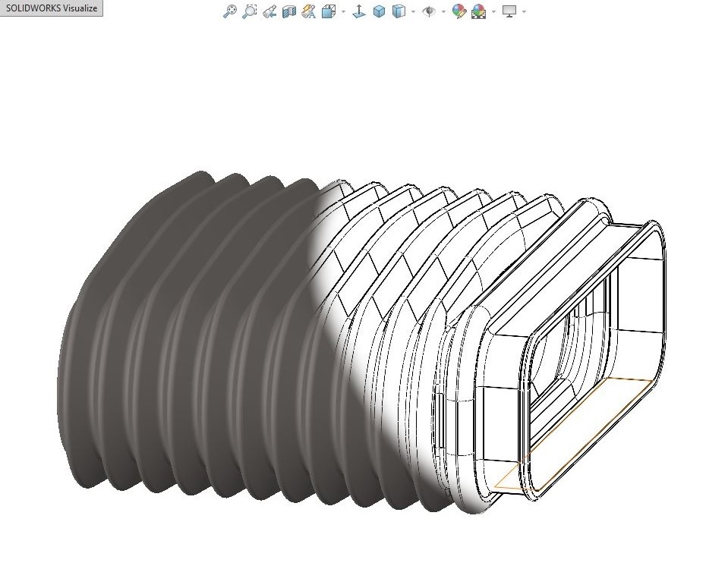Toggle the Hide/Show Items eye icon
Viewport: 728px width, 588px height.
tap(429, 11)
